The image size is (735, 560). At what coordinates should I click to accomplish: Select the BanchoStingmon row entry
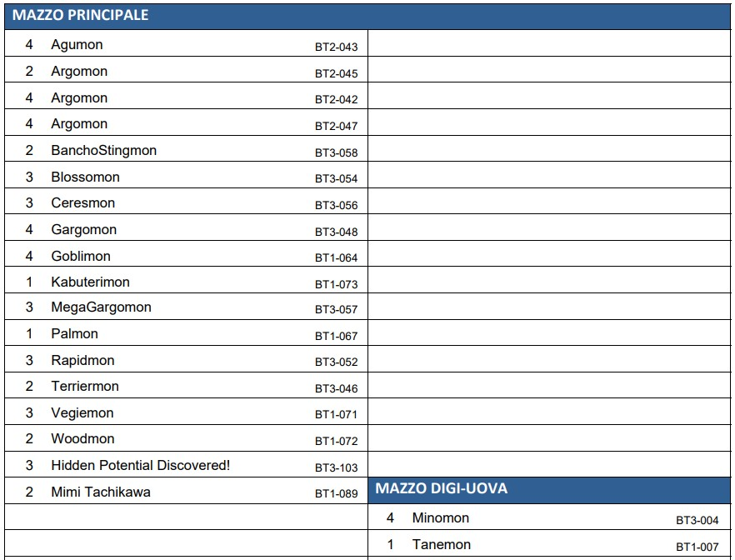(x=186, y=150)
